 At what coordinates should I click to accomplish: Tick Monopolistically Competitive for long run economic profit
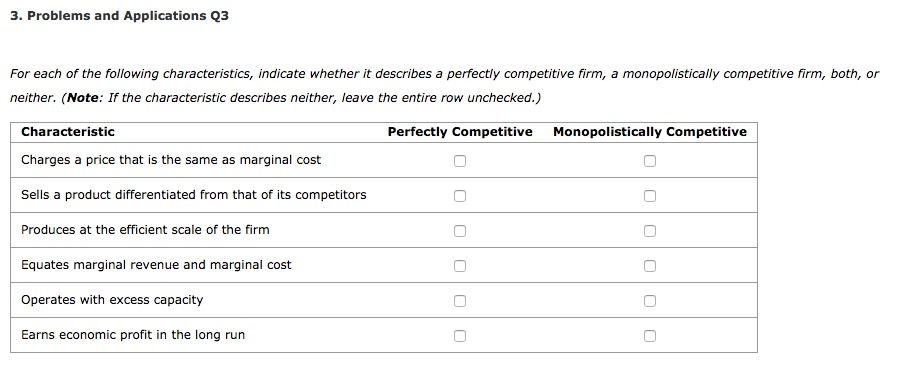pos(650,336)
